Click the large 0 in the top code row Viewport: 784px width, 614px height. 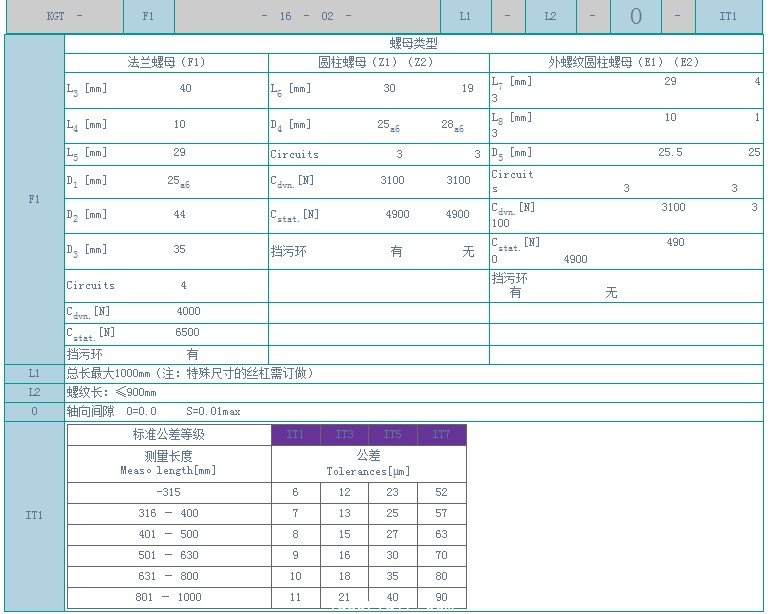(x=636, y=17)
